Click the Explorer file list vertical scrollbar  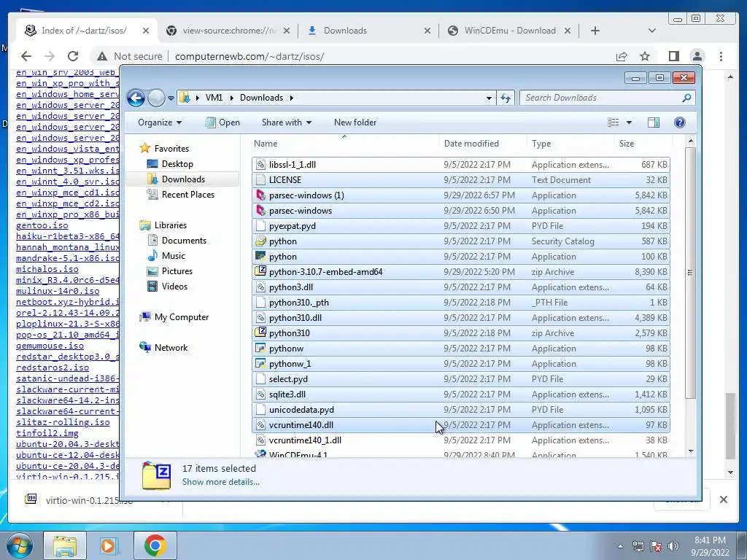coord(690,272)
